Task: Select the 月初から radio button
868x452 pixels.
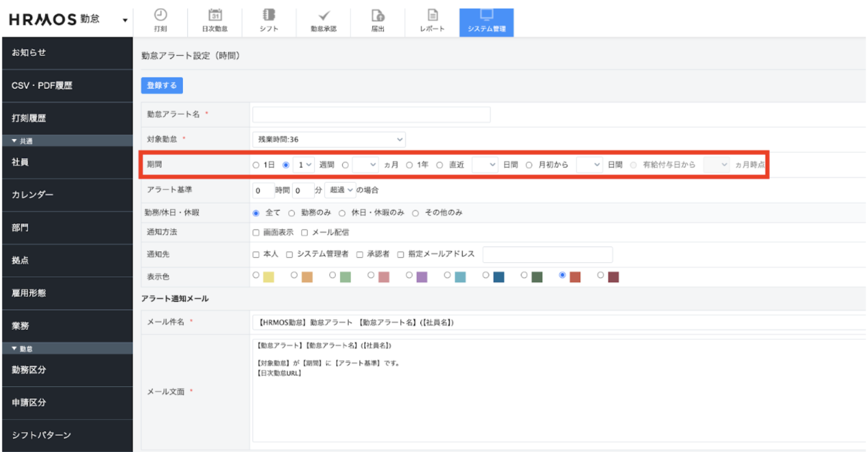Action: pos(529,165)
